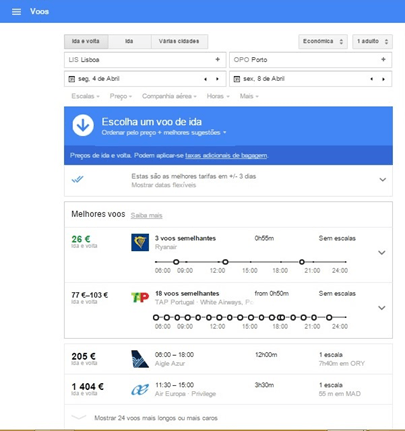The image size is (405, 431).
Task: Select Ryanair flight marker near 21:00
Action: [x=302, y=262]
